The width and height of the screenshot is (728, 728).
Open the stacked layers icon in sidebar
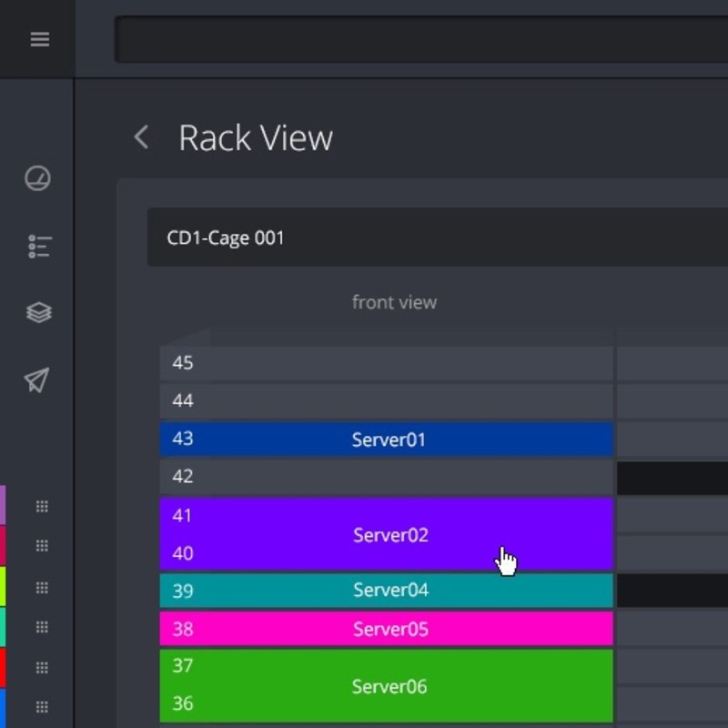click(x=39, y=312)
